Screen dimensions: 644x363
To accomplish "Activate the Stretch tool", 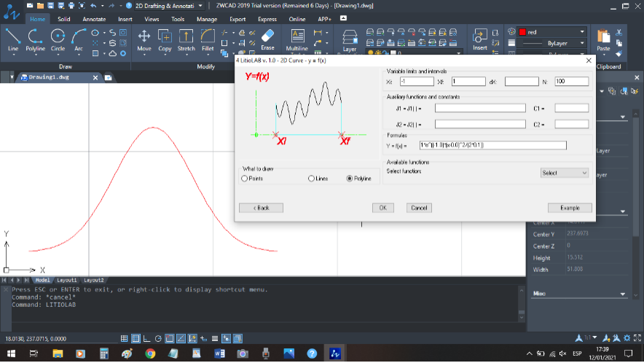I will (x=186, y=40).
